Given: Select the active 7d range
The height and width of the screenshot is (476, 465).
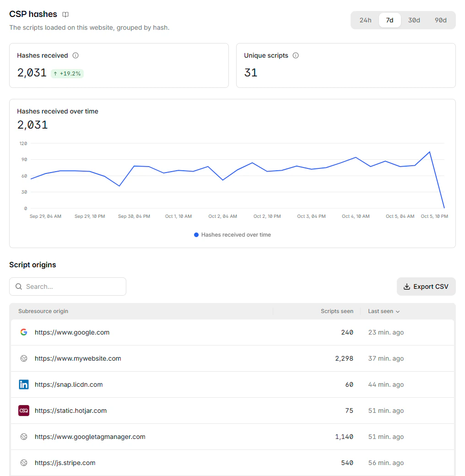Looking at the screenshot, I should [390, 20].
